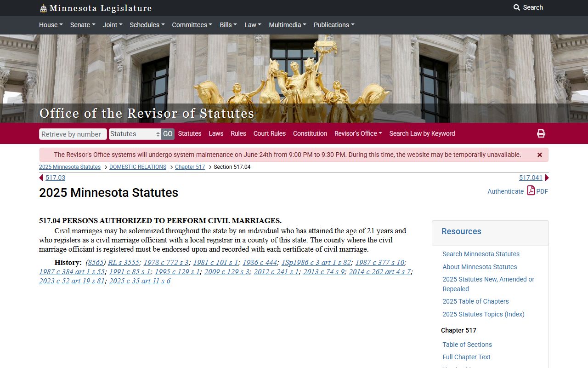Open history link 1Sp1986 c 3 art 1 s 82
Image resolution: width=588 pixels, height=368 pixels.
pyautogui.click(x=316, y=263)
